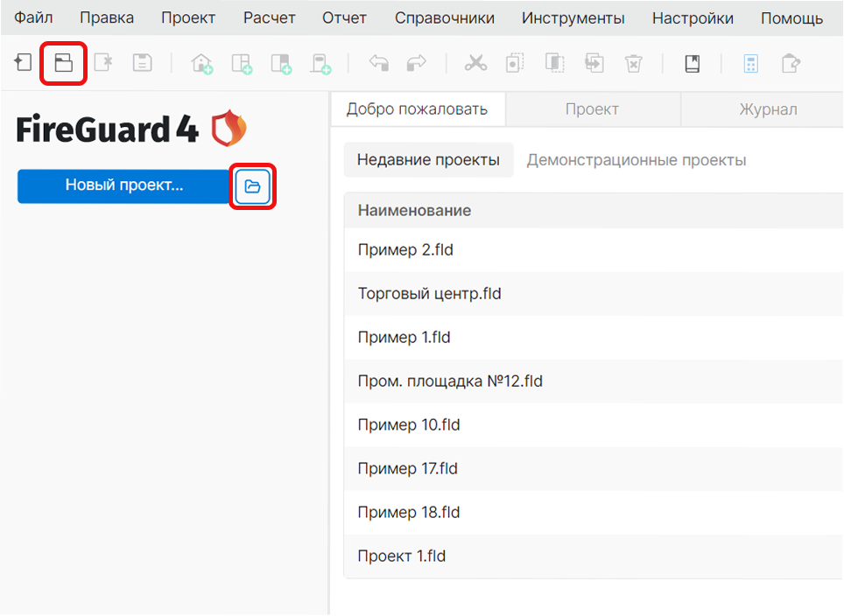Click the add building house icon
This screenshot has width=844, height=616.
[202, 64]
